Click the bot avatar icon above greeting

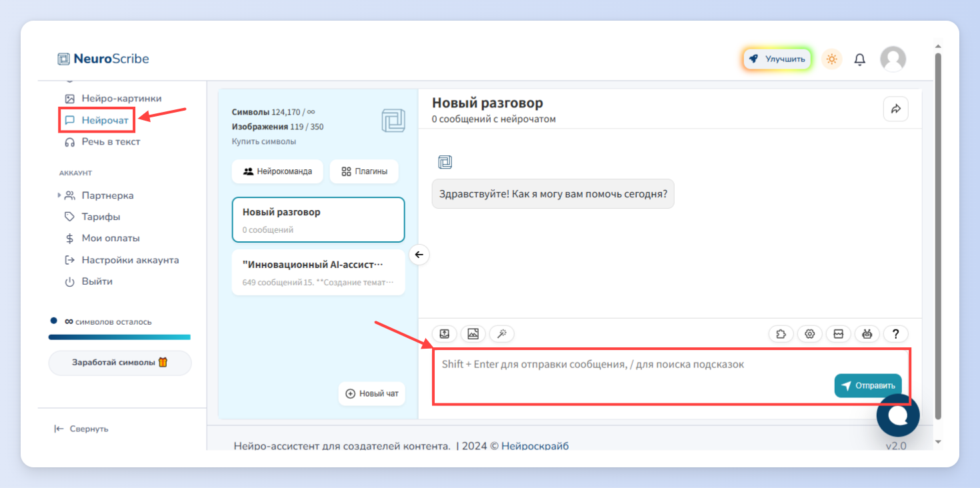pyautogui.click(x=445, y=161)
